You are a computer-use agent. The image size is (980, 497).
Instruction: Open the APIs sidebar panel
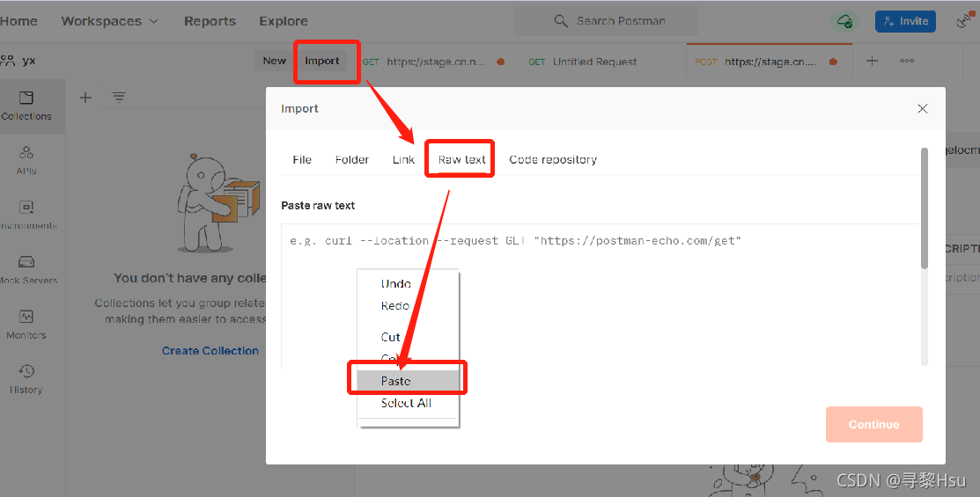coord(26,160)
